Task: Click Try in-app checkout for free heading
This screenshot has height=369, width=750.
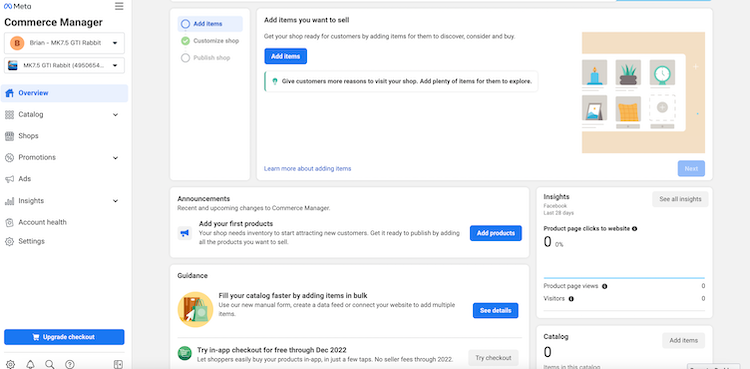Action: (x=272, y=350)
